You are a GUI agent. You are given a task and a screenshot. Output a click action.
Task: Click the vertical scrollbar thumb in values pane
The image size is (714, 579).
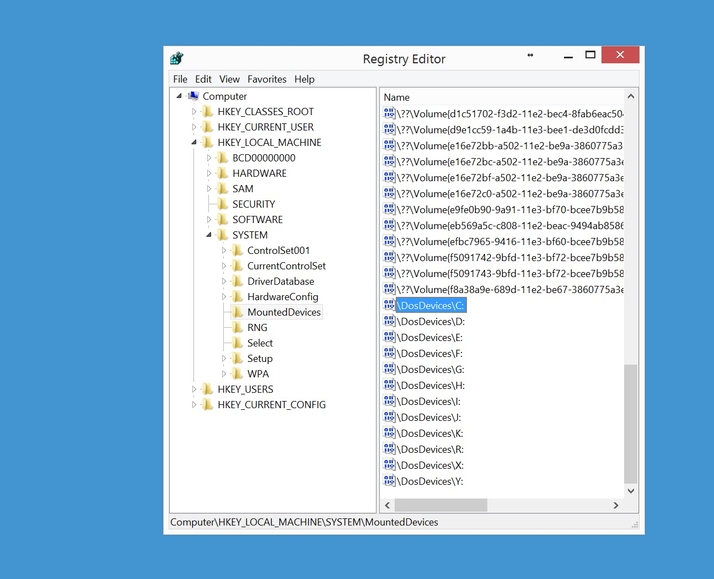coord(631,423)
